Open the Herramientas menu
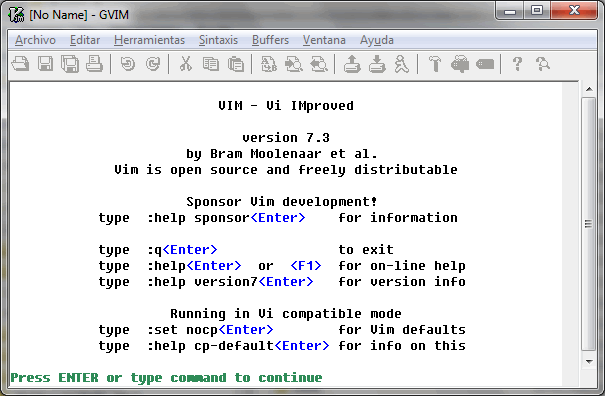605x396 pixels. pos(149,40)
